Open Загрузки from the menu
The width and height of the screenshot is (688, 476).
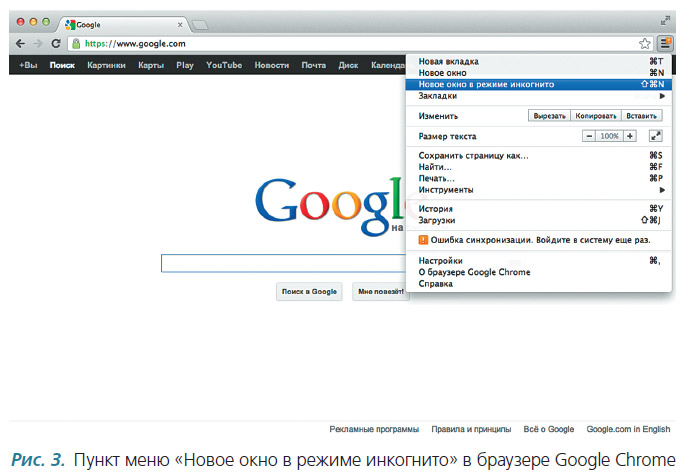tap(538, 220)
